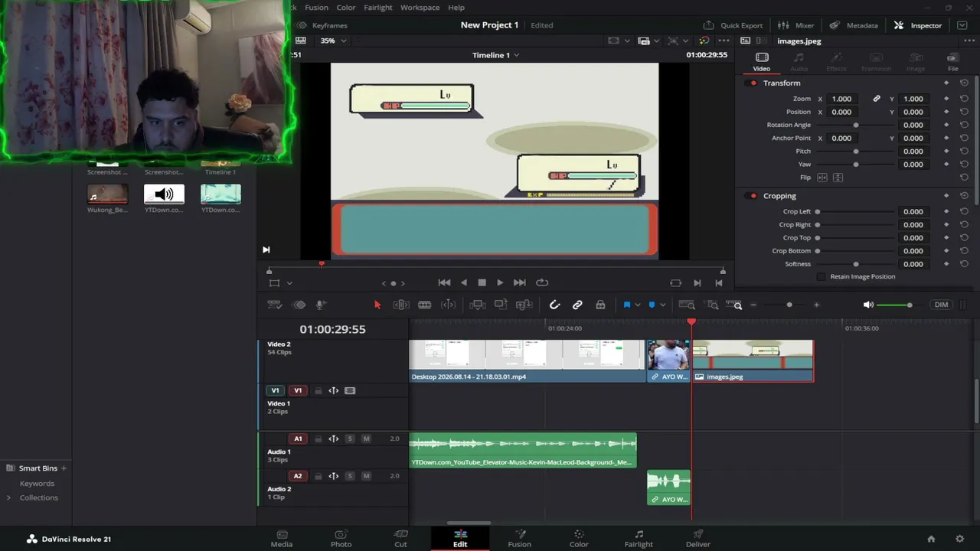
Task: Solo the Audio 1 track
Action: tap(350, 439)
